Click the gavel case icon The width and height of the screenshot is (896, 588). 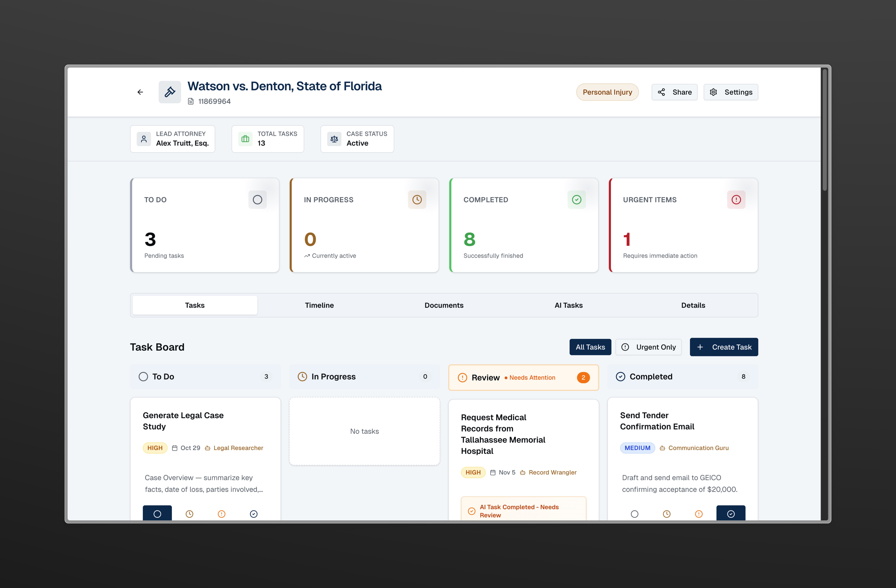pos(170,92)
